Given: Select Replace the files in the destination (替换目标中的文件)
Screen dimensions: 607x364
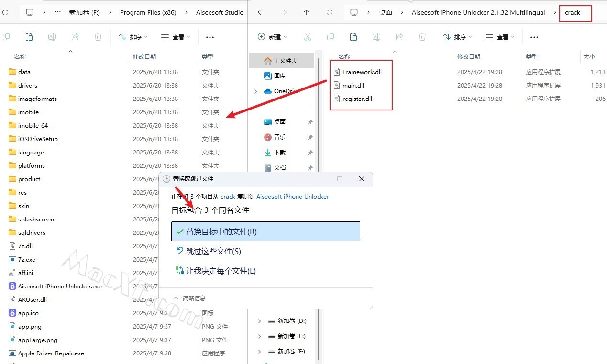Looking at the screenshot, I should pyautogui.click(x=265, y=232).
